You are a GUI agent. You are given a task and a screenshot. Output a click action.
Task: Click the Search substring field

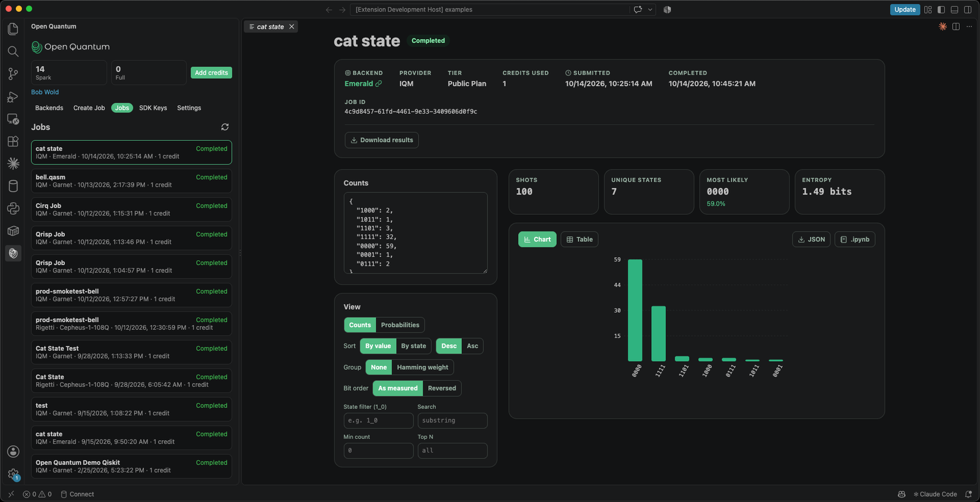click(x=453, y=421)
